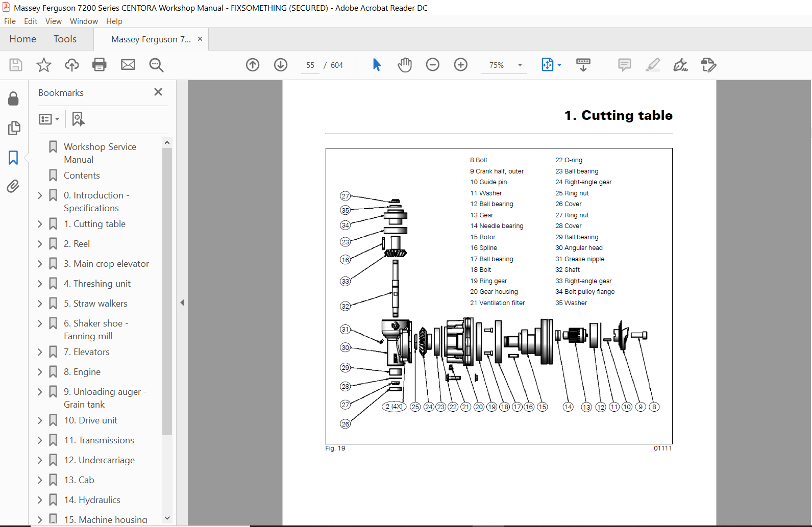
Task: Click the upload to cloud icon
Action: point(72,65)
